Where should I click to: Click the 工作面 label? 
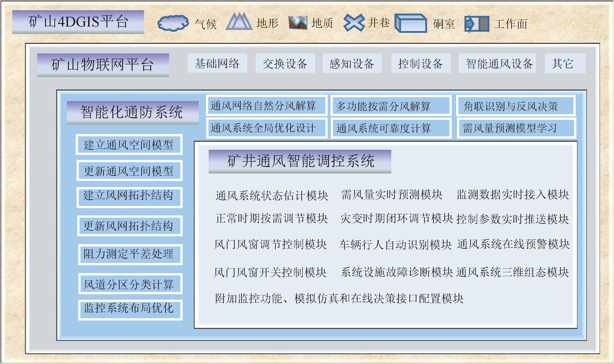(x=510, y=24)
